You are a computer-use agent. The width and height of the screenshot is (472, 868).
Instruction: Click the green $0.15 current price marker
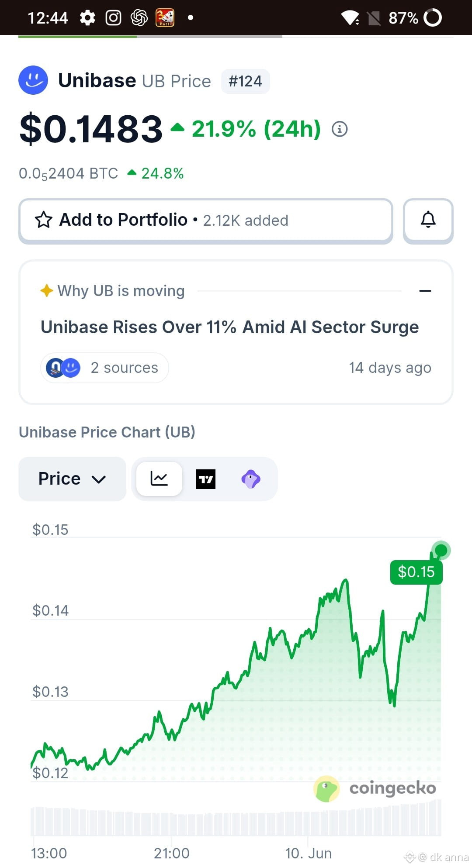[416, 572]
